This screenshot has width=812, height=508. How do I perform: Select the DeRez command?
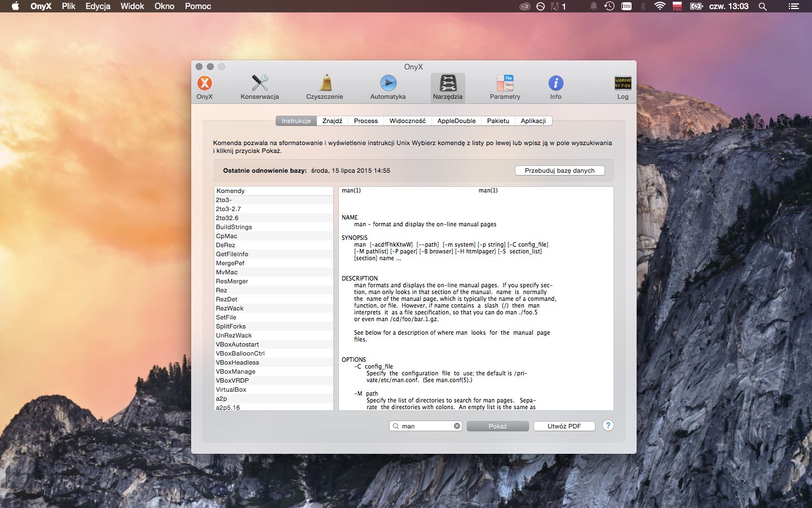(x=273, y=245)
